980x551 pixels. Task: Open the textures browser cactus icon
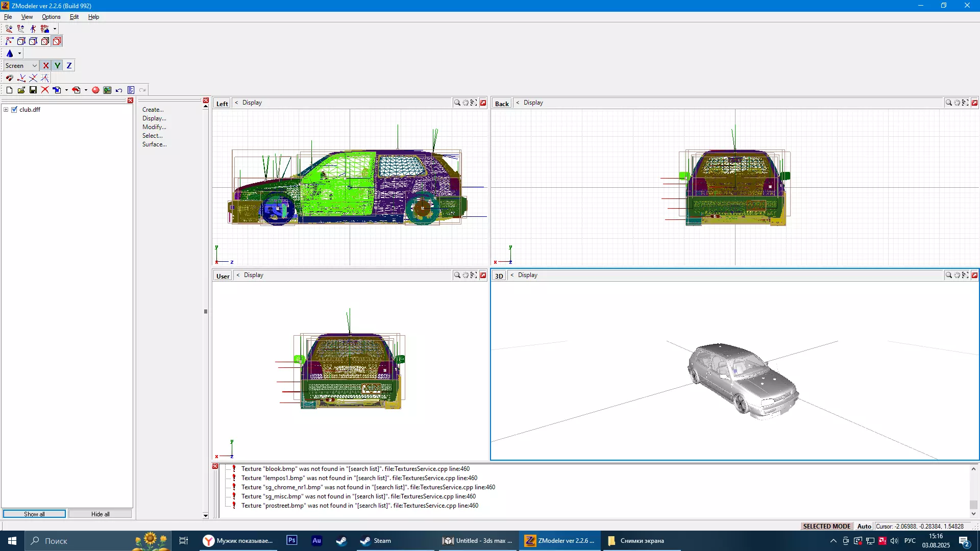click(x=107, y=90)
